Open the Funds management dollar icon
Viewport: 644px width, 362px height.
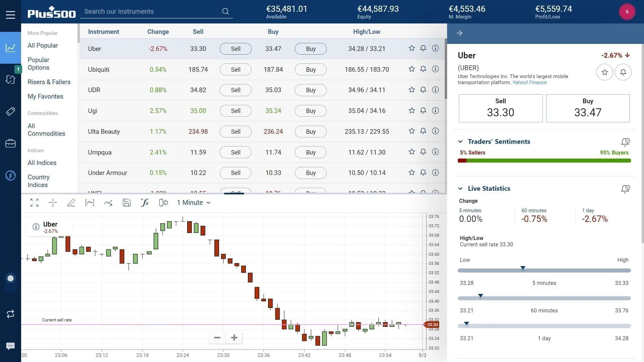[10, 175]
